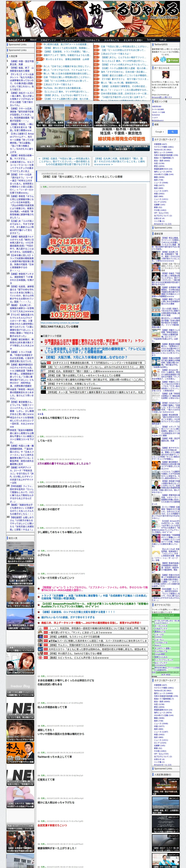Open the Twitter bird icon
Viewport: 186px width, 868px height.
pyautogui.click(x=163, y=60)
